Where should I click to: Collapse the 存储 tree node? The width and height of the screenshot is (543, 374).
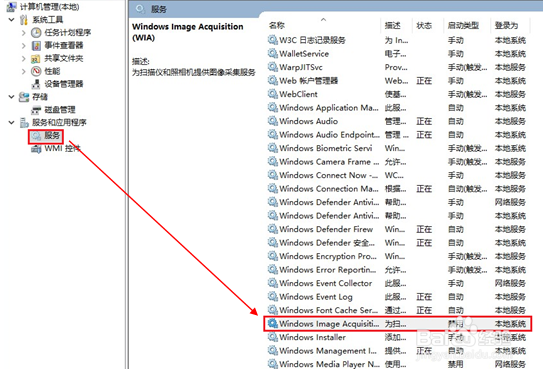[x=12, y=97]
